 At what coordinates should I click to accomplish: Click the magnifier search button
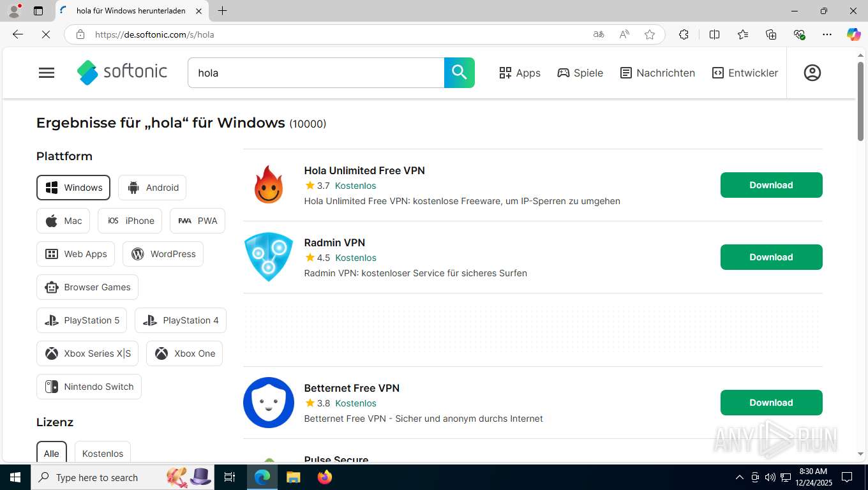tap(460, 73)
